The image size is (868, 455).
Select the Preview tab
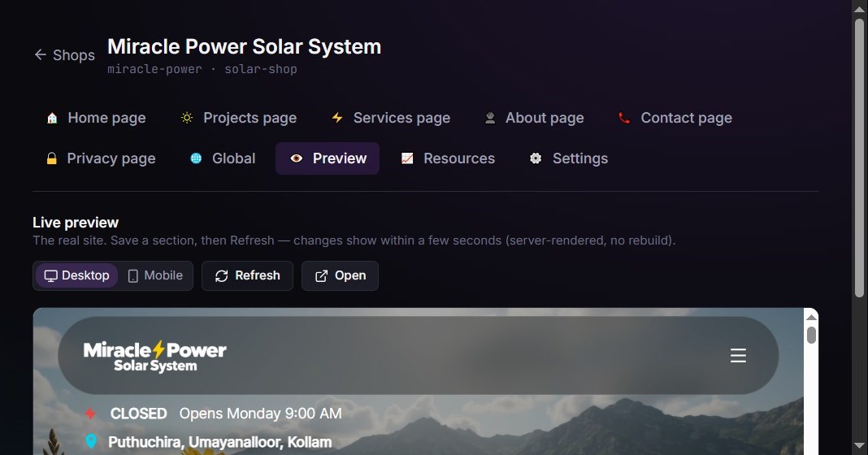[x=328, y=158]
